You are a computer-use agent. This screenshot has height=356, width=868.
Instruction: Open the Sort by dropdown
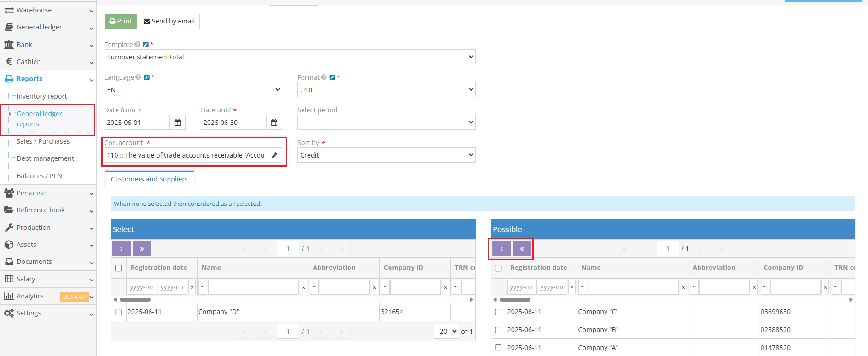click(x=386, y=155)
